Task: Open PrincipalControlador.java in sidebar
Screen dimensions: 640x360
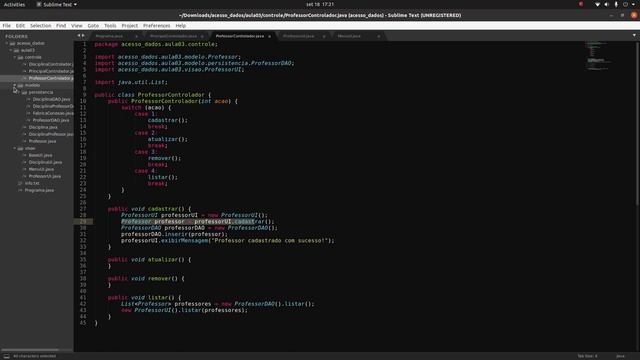Action: pos(51,71)
